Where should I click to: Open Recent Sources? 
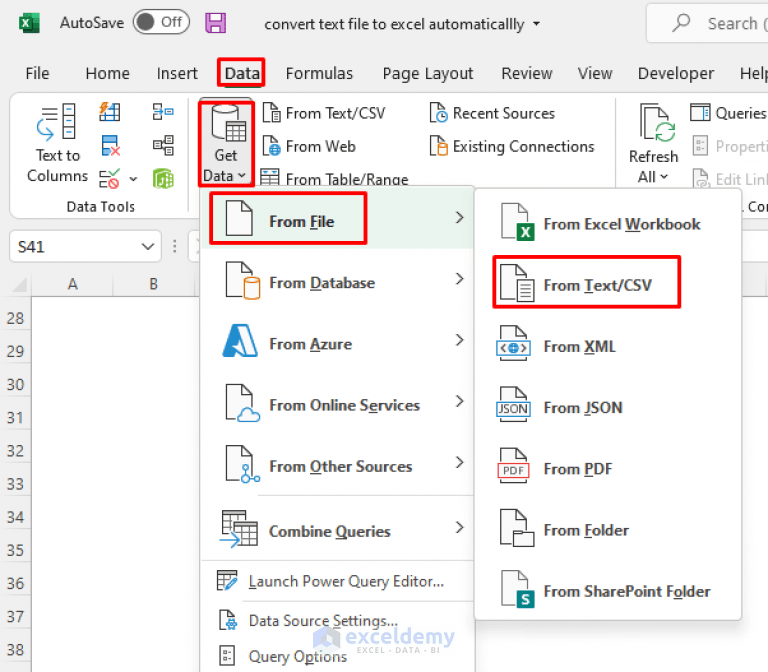pyautogui.click(x=492, y=113)
